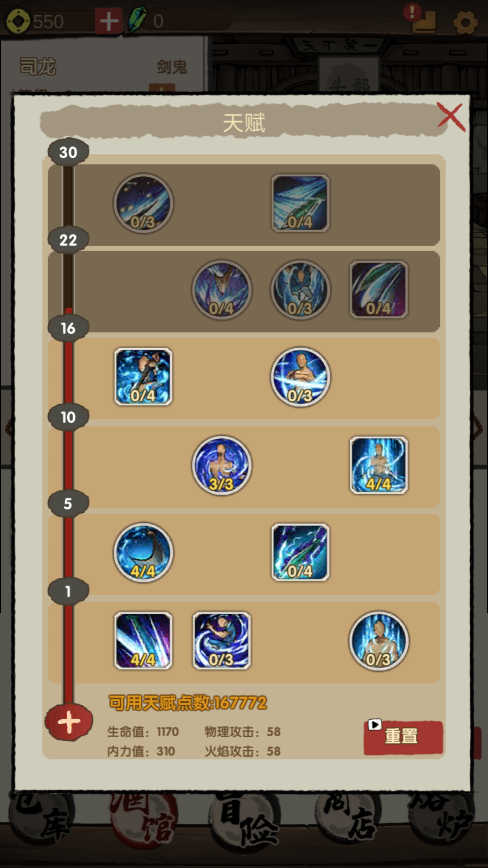Viewport: 488px width, 868px height.
Task: Click the red plus button to add talent points
Action: [x=69, y=722]
